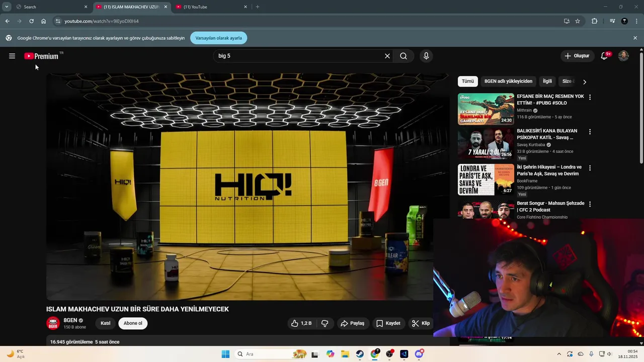
Task: Open options for Berat Songur podcast video
Action: [590, 204]
